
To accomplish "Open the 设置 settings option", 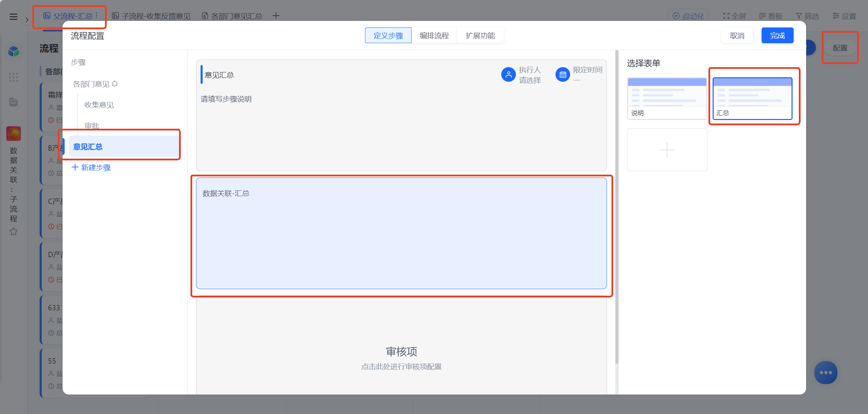I will point(844,16).
